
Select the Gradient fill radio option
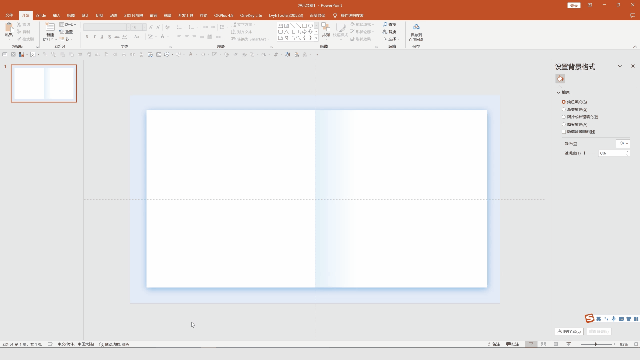click(564, 109)
